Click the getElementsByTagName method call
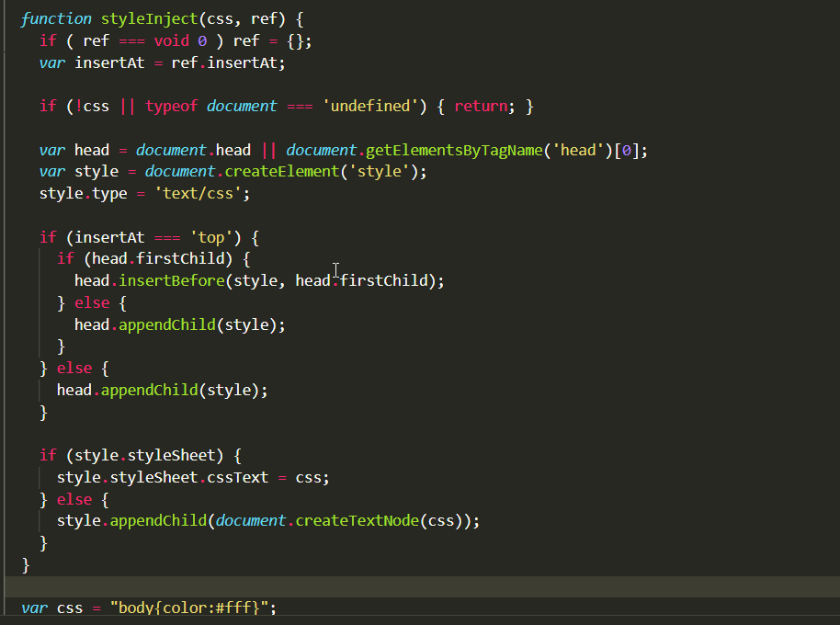 point(454,151)
